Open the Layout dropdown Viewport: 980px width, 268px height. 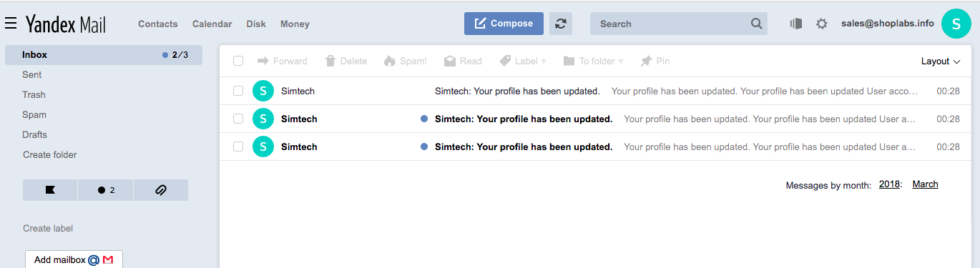941,61
